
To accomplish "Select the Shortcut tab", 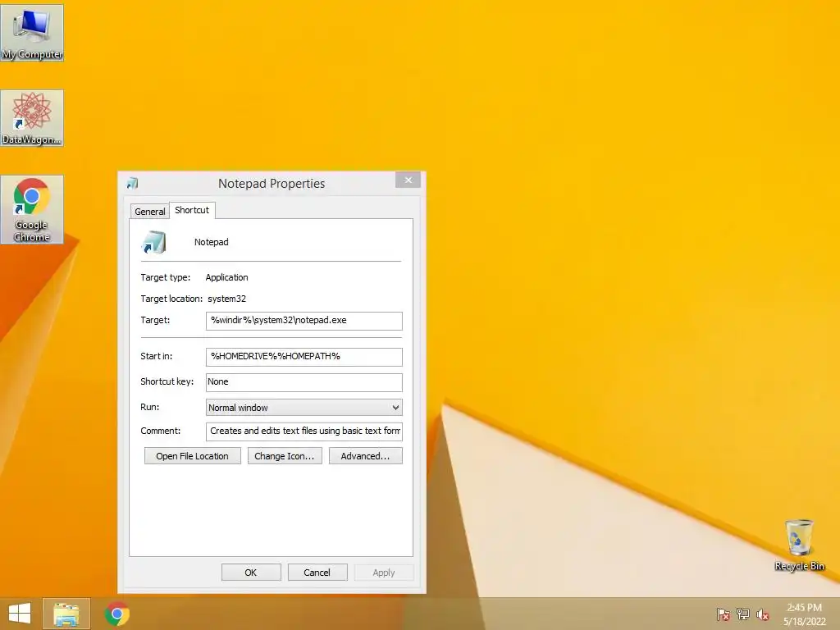I will click(192, 210).
